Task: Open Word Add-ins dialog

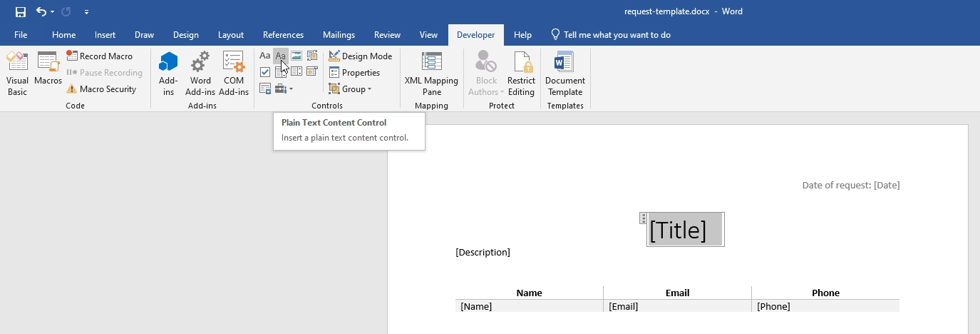Action: pyautogui.click(x=200, y=74)
